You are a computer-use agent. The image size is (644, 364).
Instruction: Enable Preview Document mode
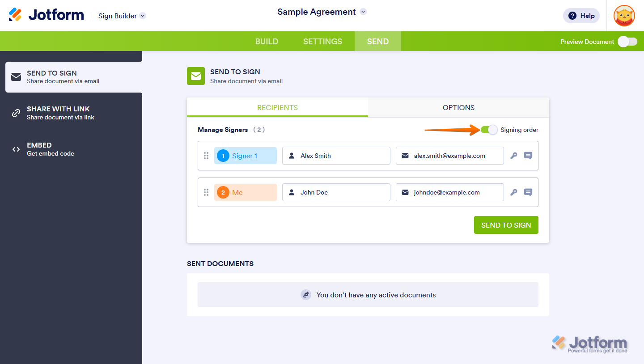tap(627, 41)
